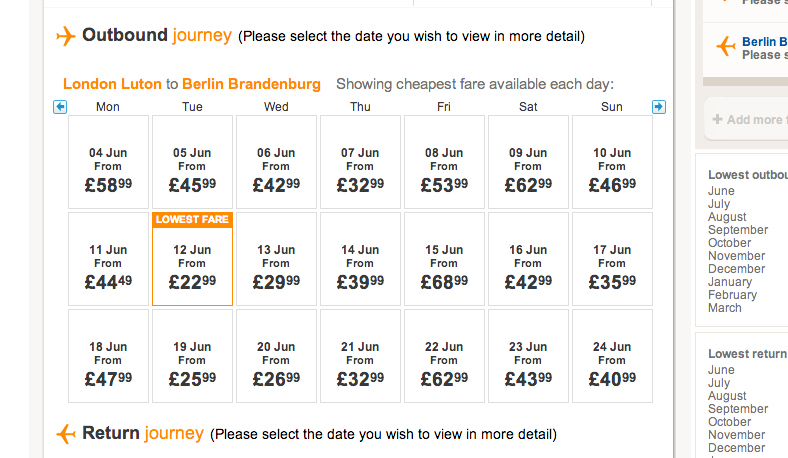Select the 23 Jun fare £43.99
The width and height of the screenshot is (788, 458).
pyautogui.click(x=528, y=362)
